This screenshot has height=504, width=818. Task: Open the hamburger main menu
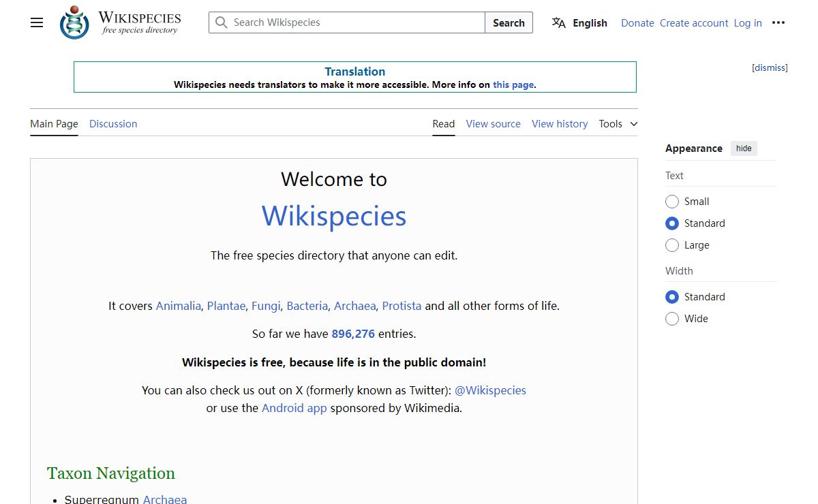point(37,22)
